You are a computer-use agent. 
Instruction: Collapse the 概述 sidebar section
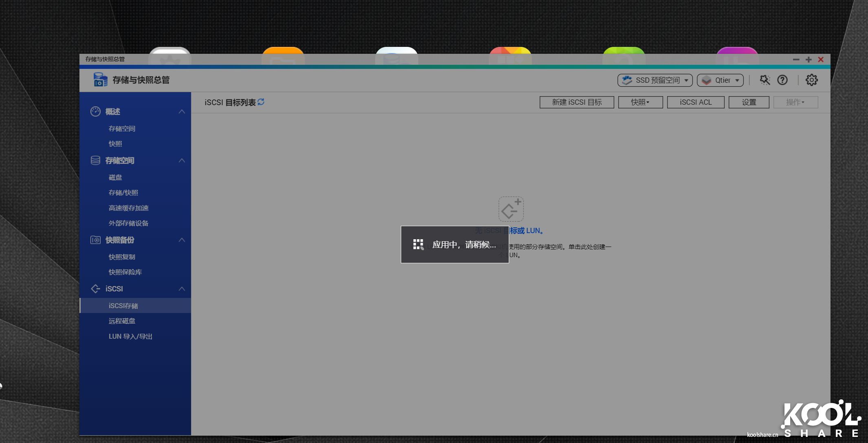tap(182, 112)
